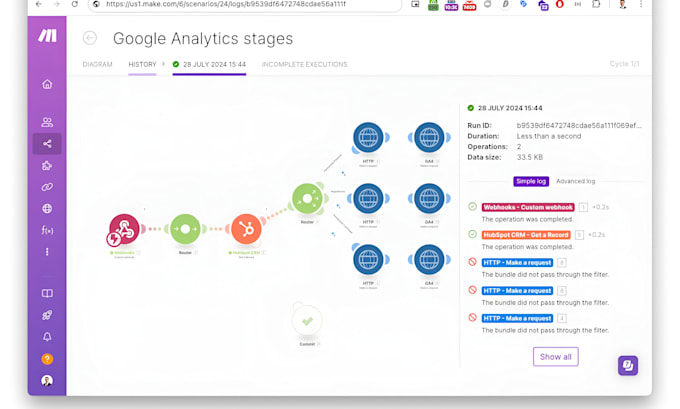Select the middle-row HTTP module

click(368, 198)
